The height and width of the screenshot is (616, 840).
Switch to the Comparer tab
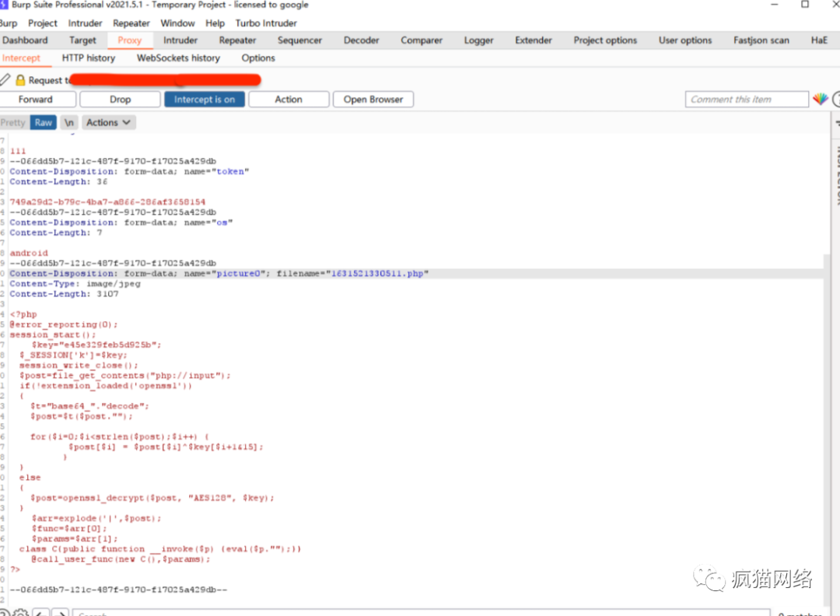pos(422,40)
